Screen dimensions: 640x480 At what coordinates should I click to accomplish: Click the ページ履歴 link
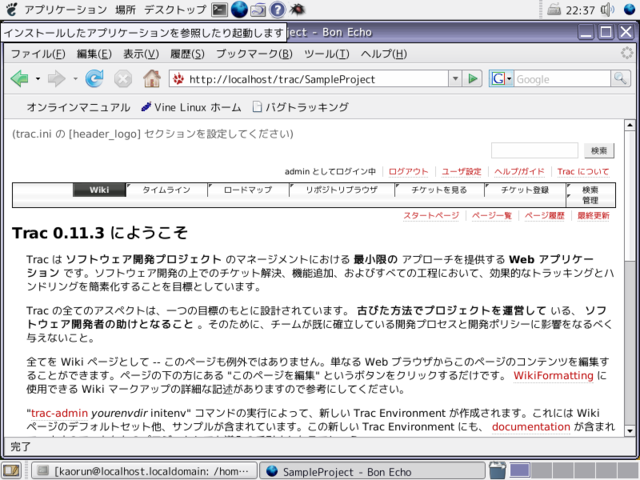click(x=544, y=216)
